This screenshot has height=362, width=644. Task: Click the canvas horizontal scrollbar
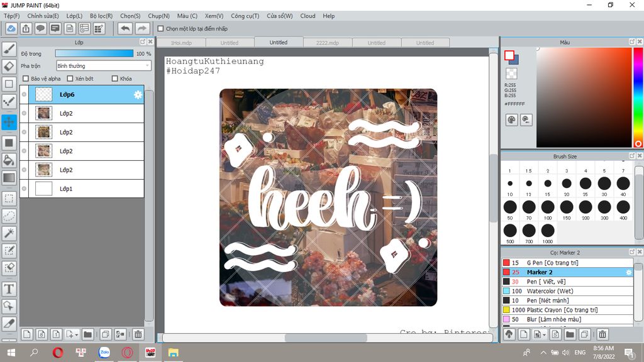(x=327, y=337)
